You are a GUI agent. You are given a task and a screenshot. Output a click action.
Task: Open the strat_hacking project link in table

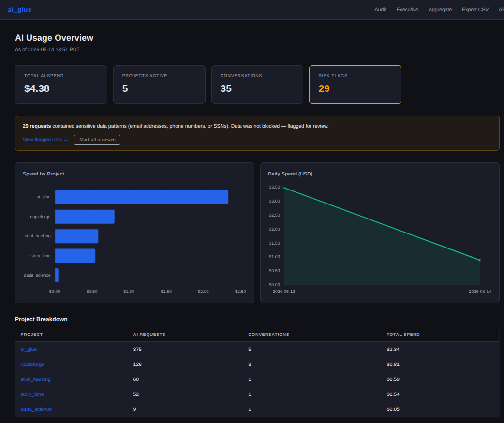(35, 379)
